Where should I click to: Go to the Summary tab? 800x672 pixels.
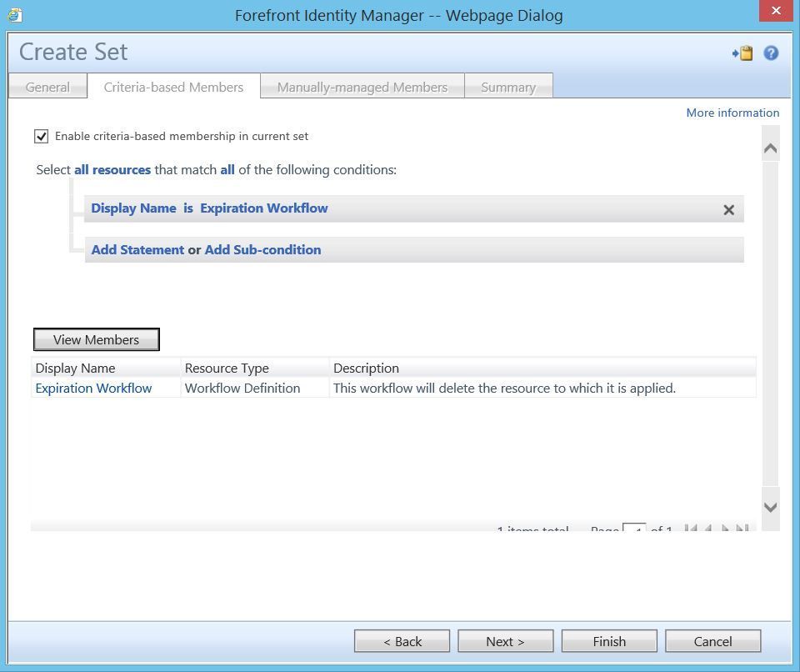tap(508, 87)
